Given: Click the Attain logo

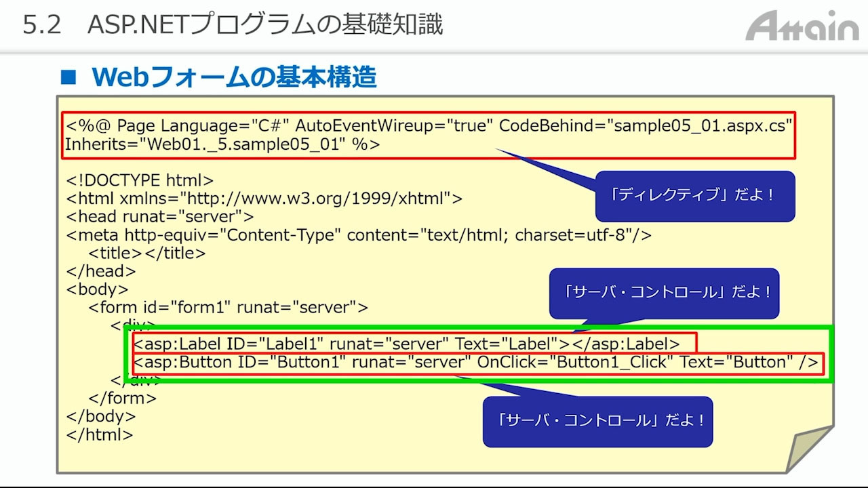Looking at the screenshot, I should pos(802,26).
